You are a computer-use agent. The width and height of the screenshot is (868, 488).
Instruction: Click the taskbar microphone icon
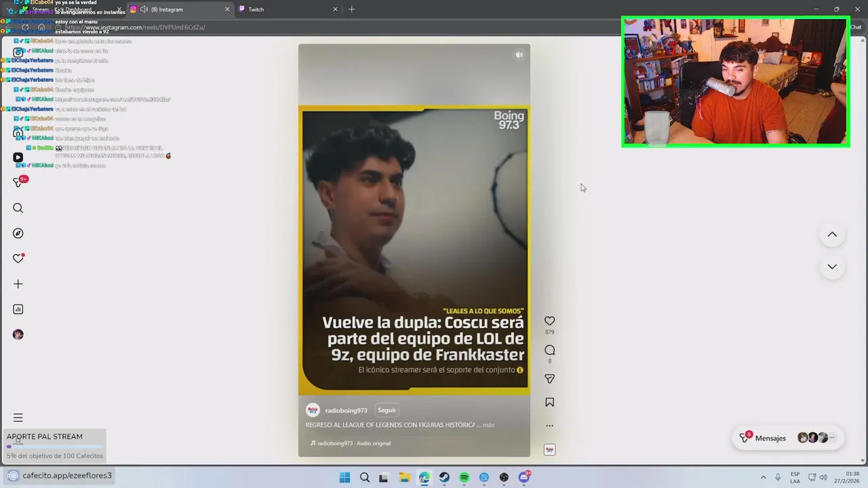(778, 477)
